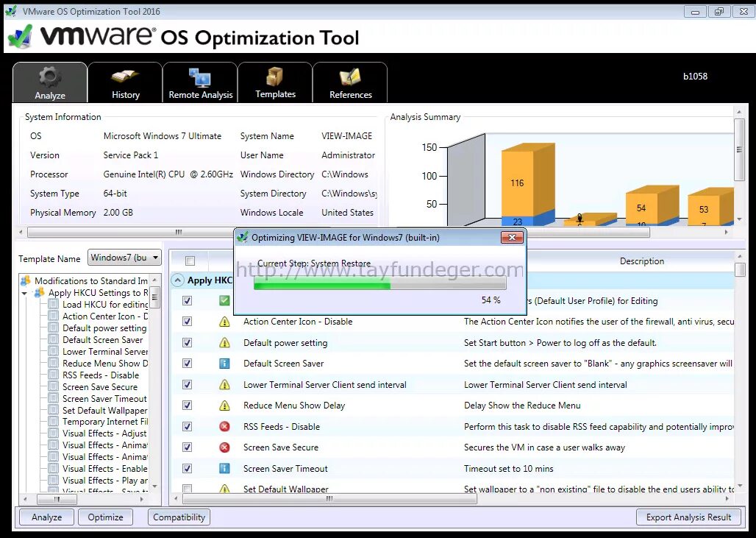This screenshot has width=756, height=538.
Task: Toggle the select-all checkbox in list header
Action: click(190, 261)
